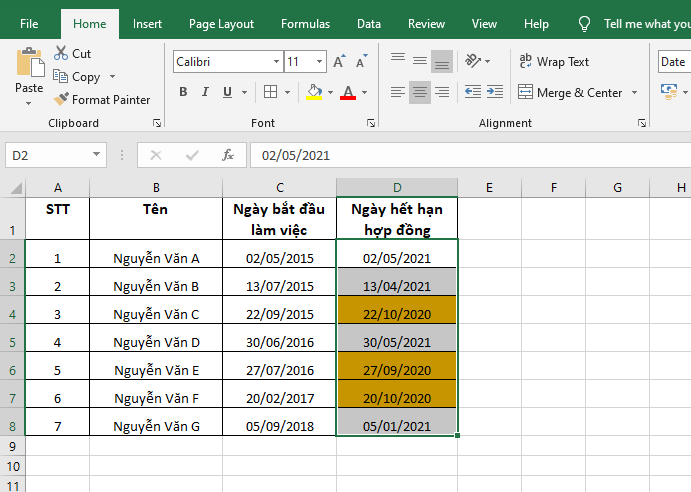Click the Format Painter brush icon
The width and height of the screenshot is (691, 492).
pyautogui.click(x=61, y=100)
